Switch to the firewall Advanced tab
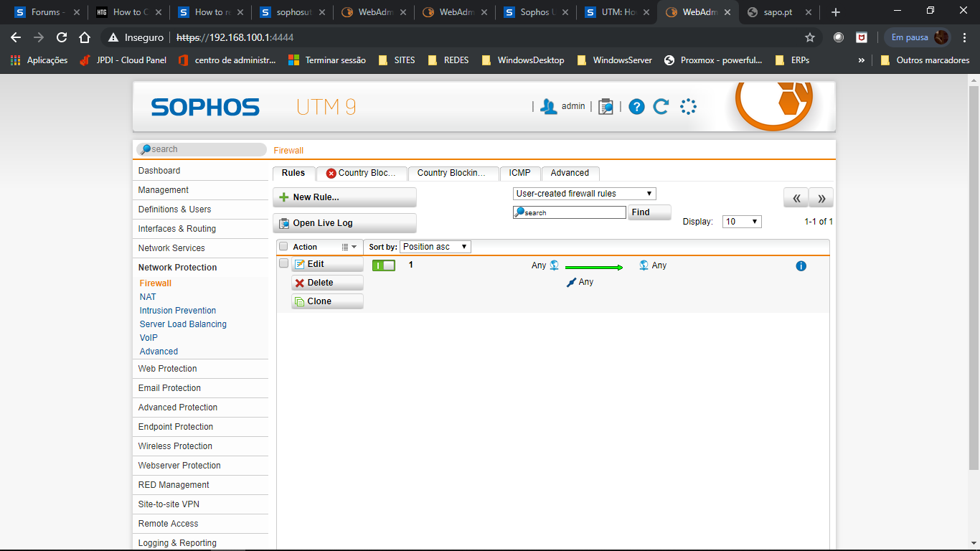Viewport: 980px width, 551px height. (x=570, y=173)
